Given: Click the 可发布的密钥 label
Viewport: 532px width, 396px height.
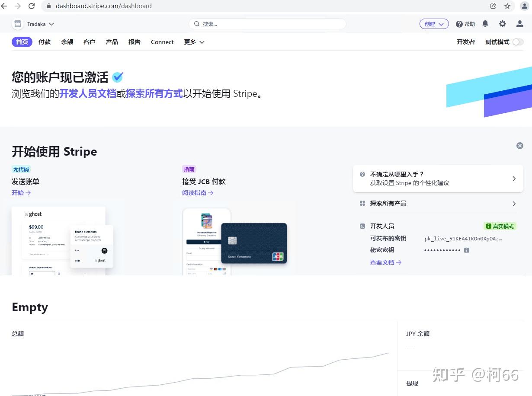Looking at the screenshot, I should pos(388,238).
